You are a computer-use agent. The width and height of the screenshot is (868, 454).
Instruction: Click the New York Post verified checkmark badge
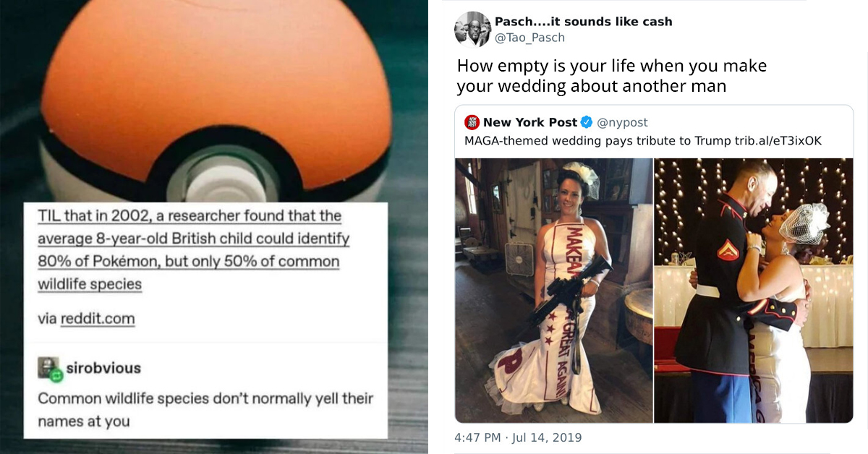coord(586,121)
